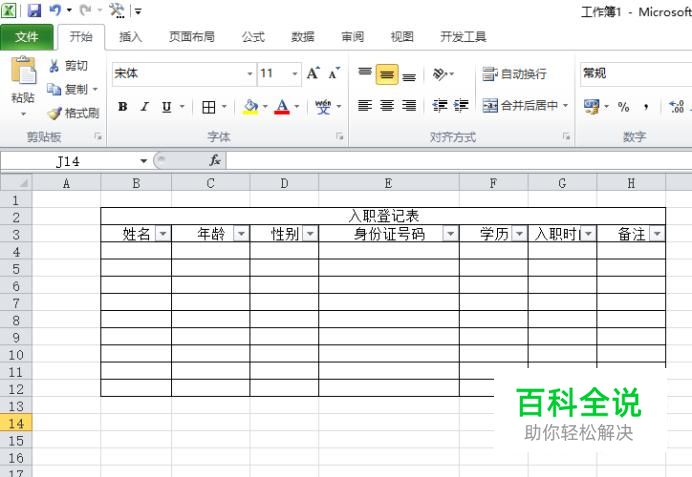Switch to 公式 formulas tab
This screenshot has width=692, height=477.
pyautogui.click(x=253, y=37)
